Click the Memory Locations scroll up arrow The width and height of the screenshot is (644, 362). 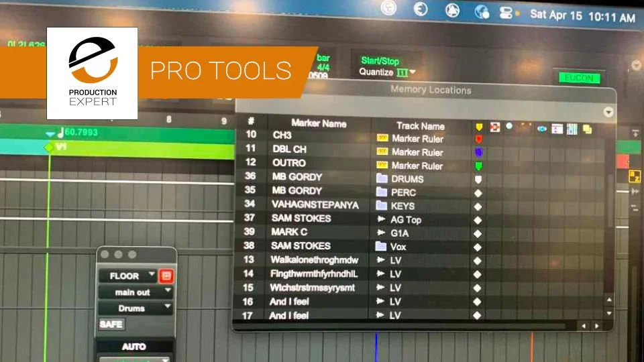coord(609,300)
